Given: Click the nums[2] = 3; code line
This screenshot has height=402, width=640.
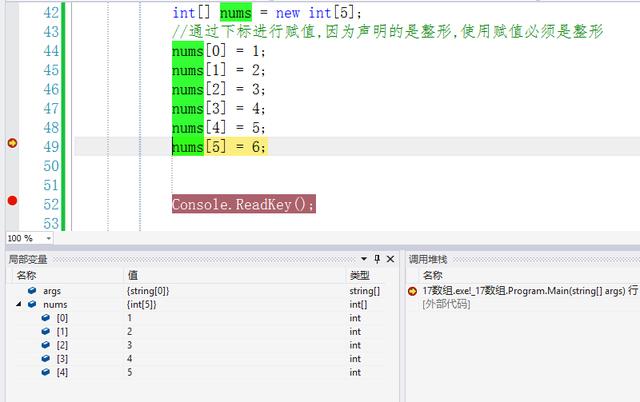Looking at the screenshot, I should point(219,89).
